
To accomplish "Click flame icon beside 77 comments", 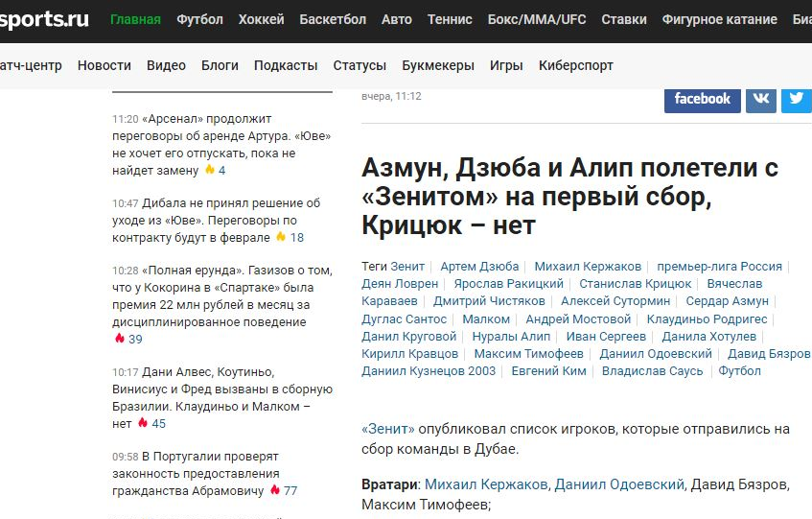I will 274,490.
